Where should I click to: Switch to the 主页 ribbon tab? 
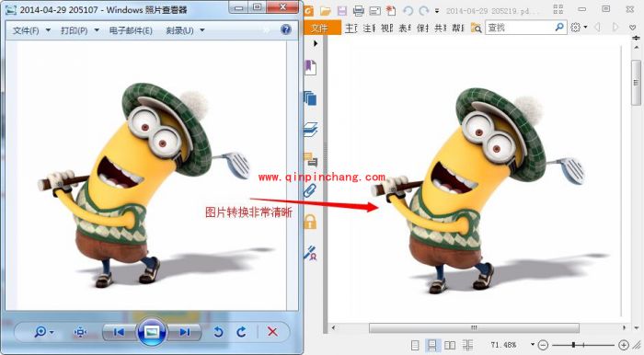click(x=351, y=28)
